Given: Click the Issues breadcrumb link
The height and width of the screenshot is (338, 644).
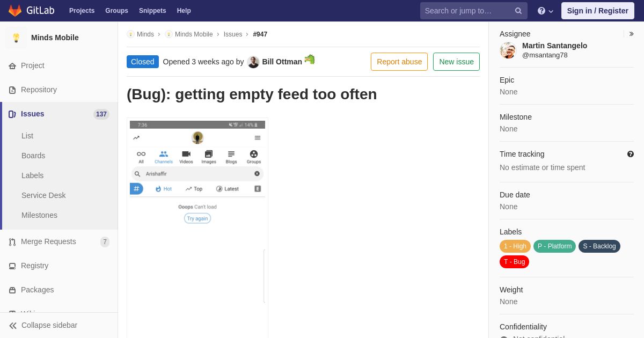Looking at the screenshot, I should [233, 34].
